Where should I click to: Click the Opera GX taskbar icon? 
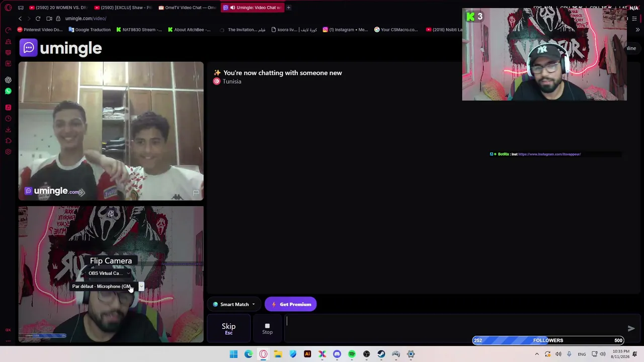(x=263, y=354)
